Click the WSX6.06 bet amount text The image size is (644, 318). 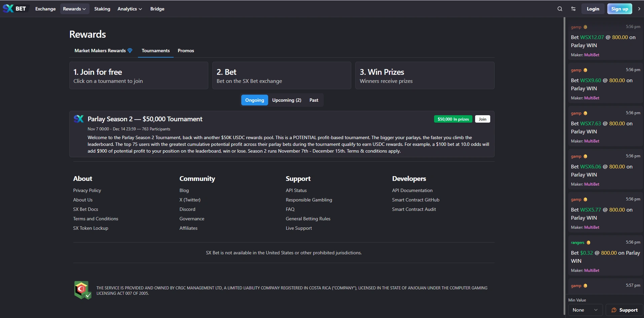(591, 167)
